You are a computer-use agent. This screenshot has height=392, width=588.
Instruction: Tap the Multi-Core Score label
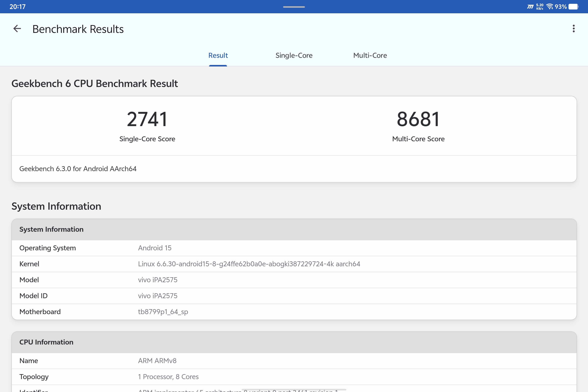coord(418,139)
